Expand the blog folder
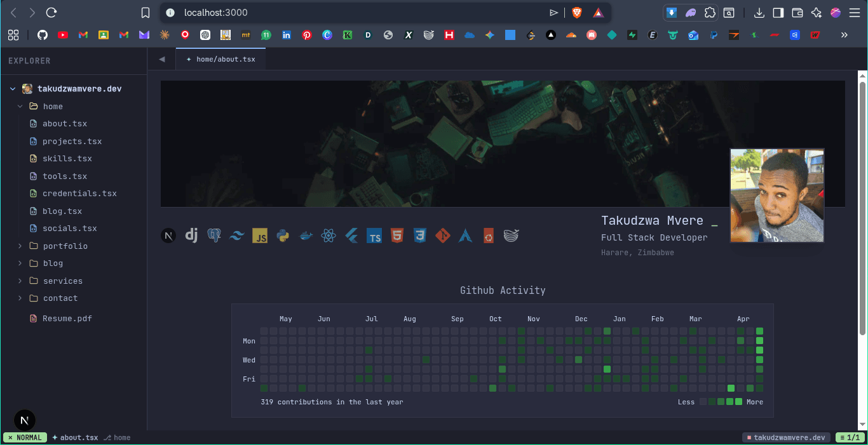 pyautogui.click(x=20, y=263)
